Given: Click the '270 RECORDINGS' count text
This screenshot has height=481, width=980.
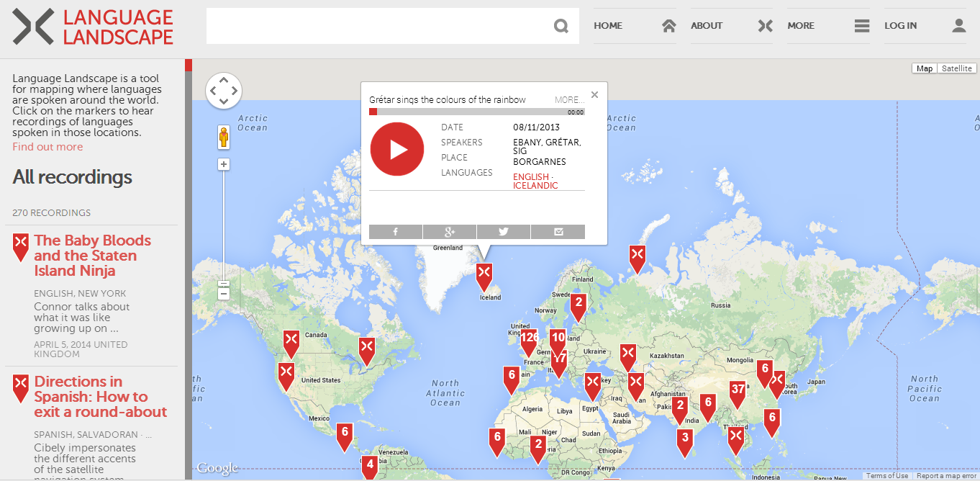Looking at the screenshot, I should pos(52,213).
